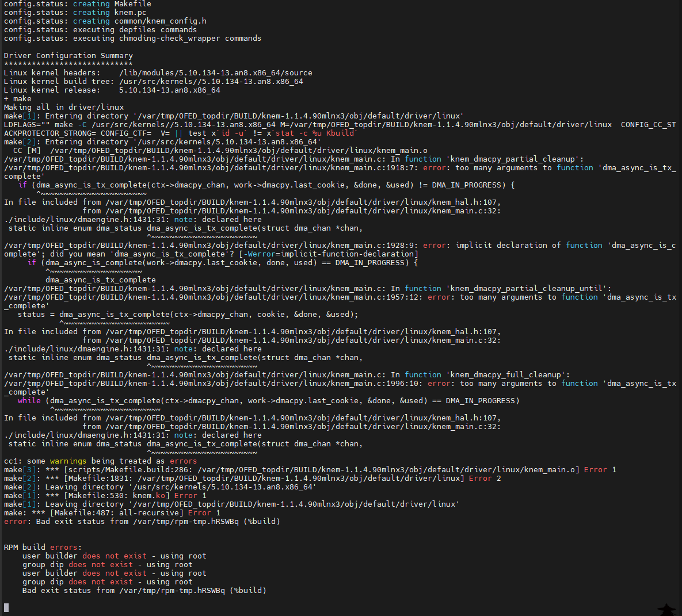Image resolution: width=682 pixels, height=616 pixels.
Task: Click the purple "while" keyword in code
Action: (29, 401)
